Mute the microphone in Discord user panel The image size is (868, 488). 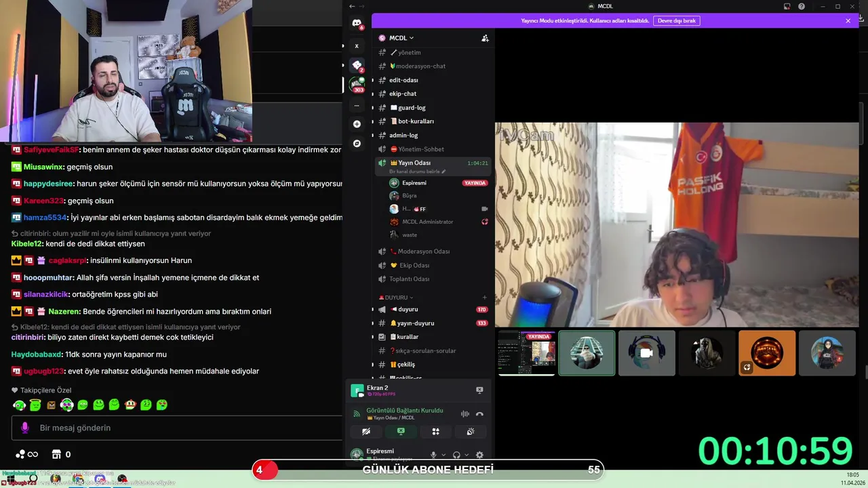433,455
